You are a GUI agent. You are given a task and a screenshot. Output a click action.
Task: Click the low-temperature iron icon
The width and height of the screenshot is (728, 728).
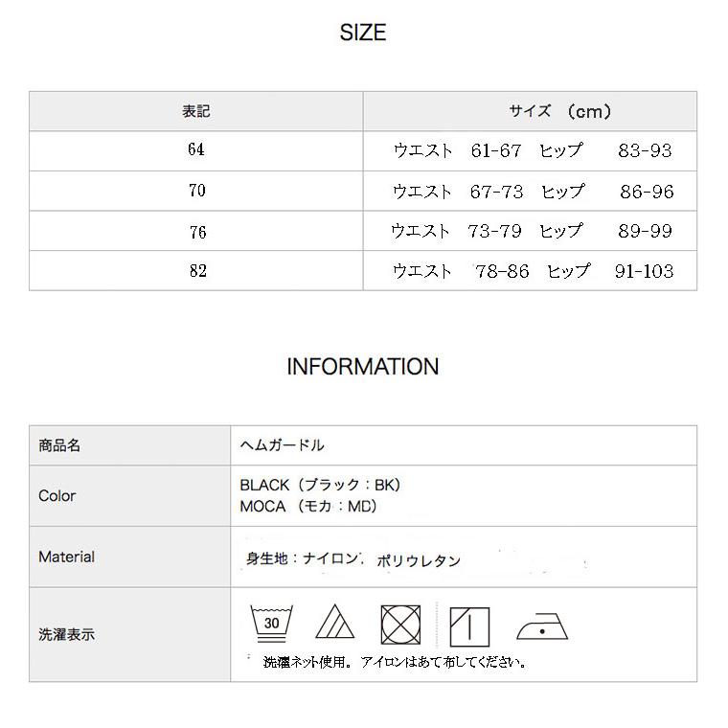[542, 626]
